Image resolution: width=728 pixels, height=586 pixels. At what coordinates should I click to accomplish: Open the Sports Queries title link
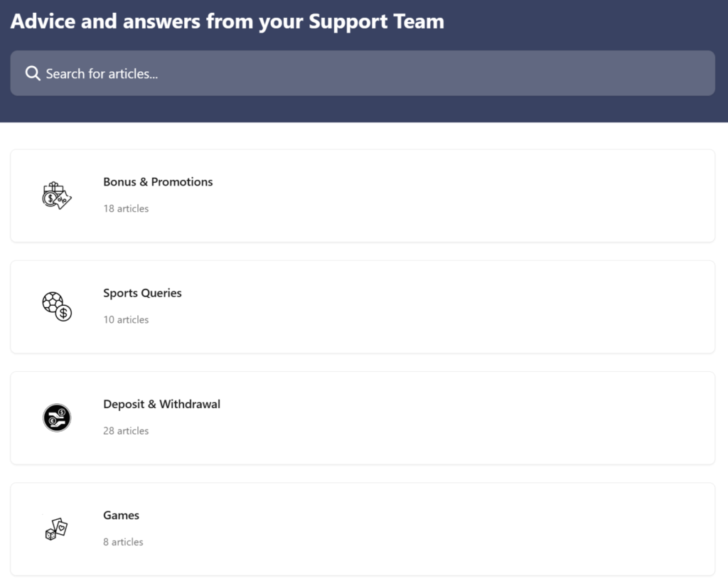point(142,293)
